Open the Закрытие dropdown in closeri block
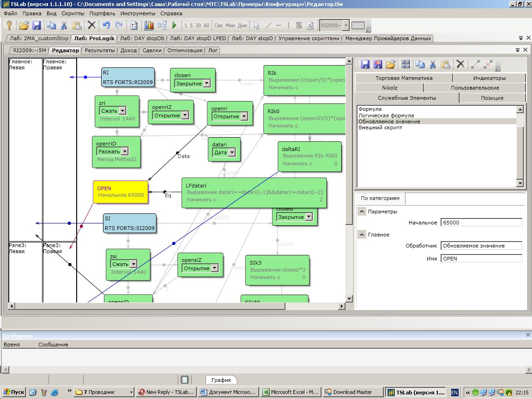 click(x=206, y=84)
